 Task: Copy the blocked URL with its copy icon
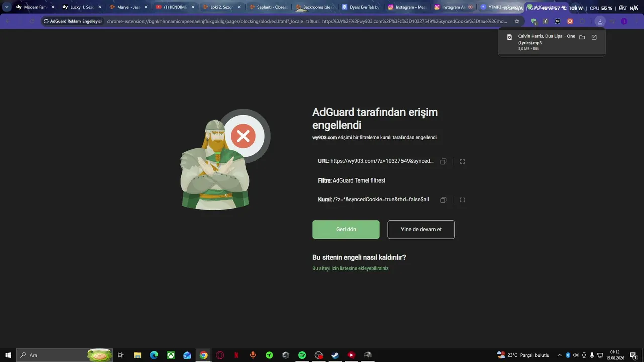(x=443, y=161)
